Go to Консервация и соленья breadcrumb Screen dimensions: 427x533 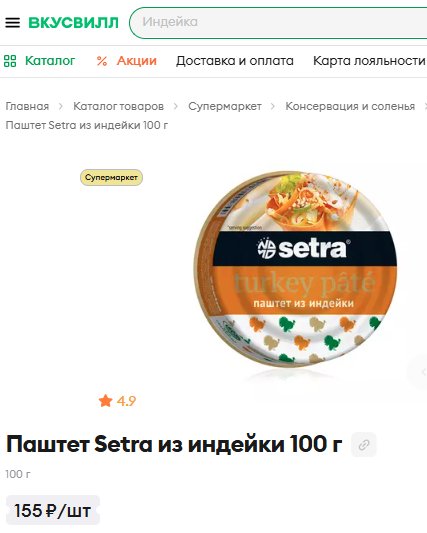coord(350,106)
